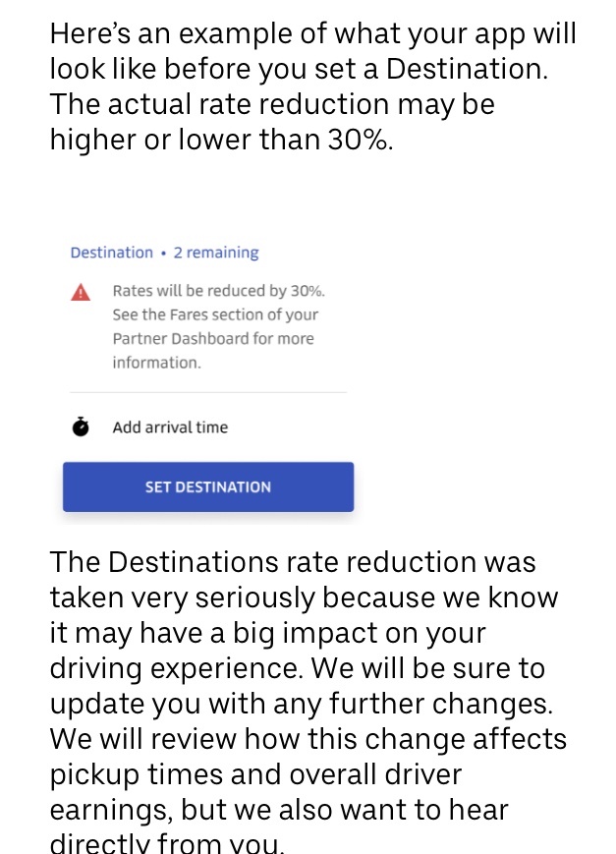The width and height of the screenshot is (616, 854).
Task: Click the dot separator after Destination
Action: point(163,254)
